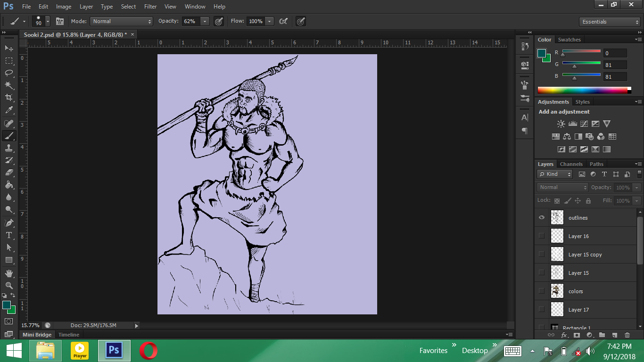The height and width of the screenshot is (362, 644).
Task: Click the foreground color swatch in toolbox
Action: (x=7, y=305)
